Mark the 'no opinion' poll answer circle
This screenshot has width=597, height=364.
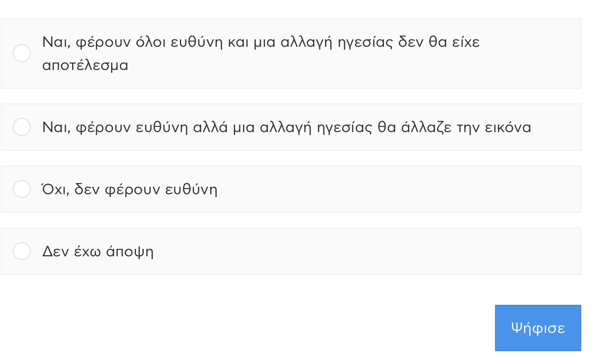tap(22, 251)
